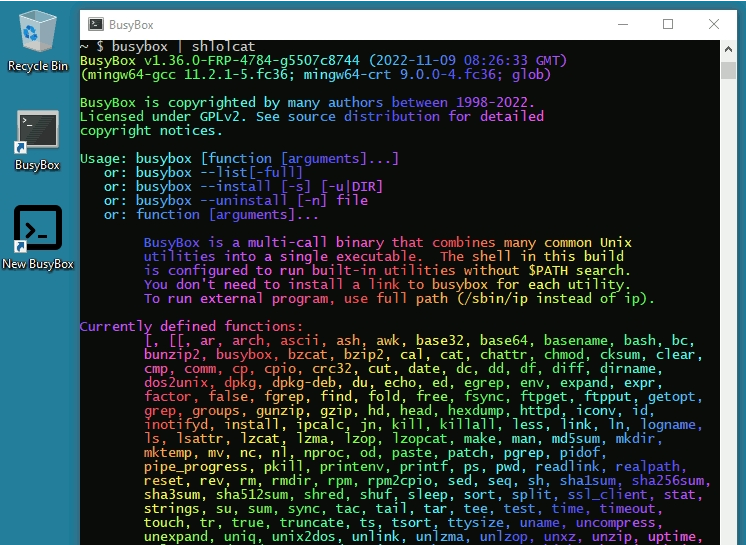Click the 'bunzip2,' function name
This screenshot has width=748, height=545.
click(175, 355)
